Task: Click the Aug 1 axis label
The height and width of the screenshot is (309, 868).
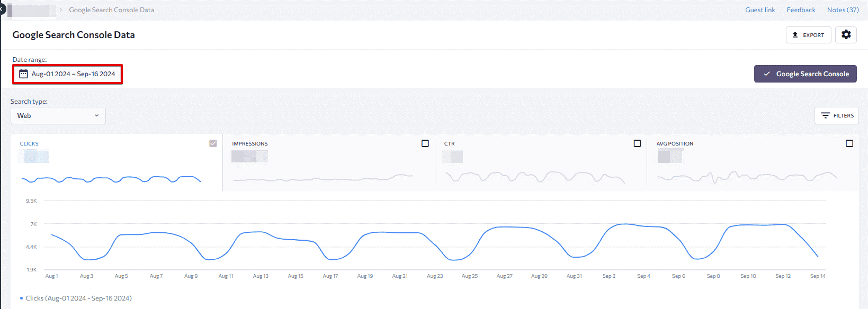Action: pos(51,276)
